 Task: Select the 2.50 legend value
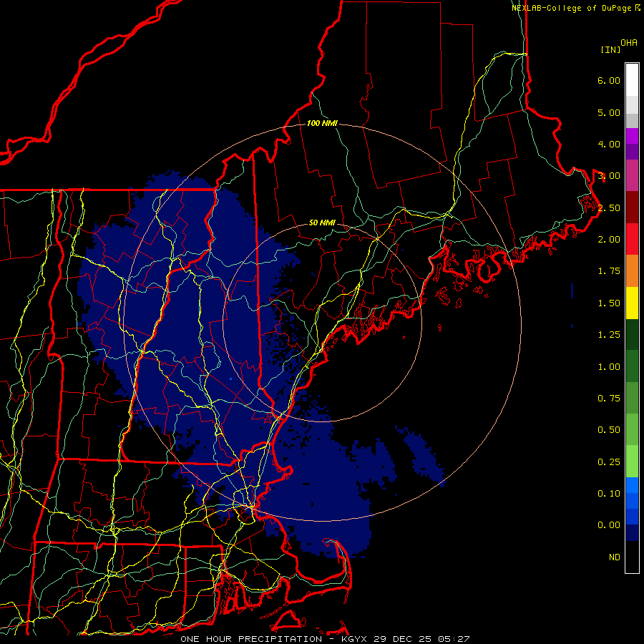[x=609, y=208]
